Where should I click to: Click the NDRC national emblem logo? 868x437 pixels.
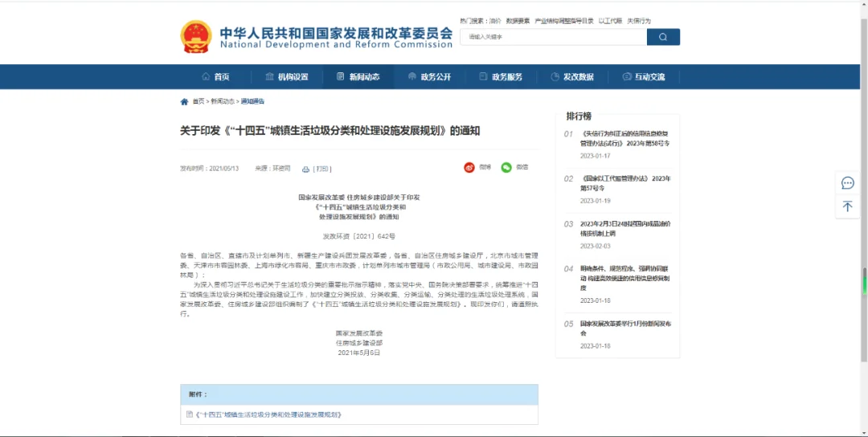pos(196,36)
